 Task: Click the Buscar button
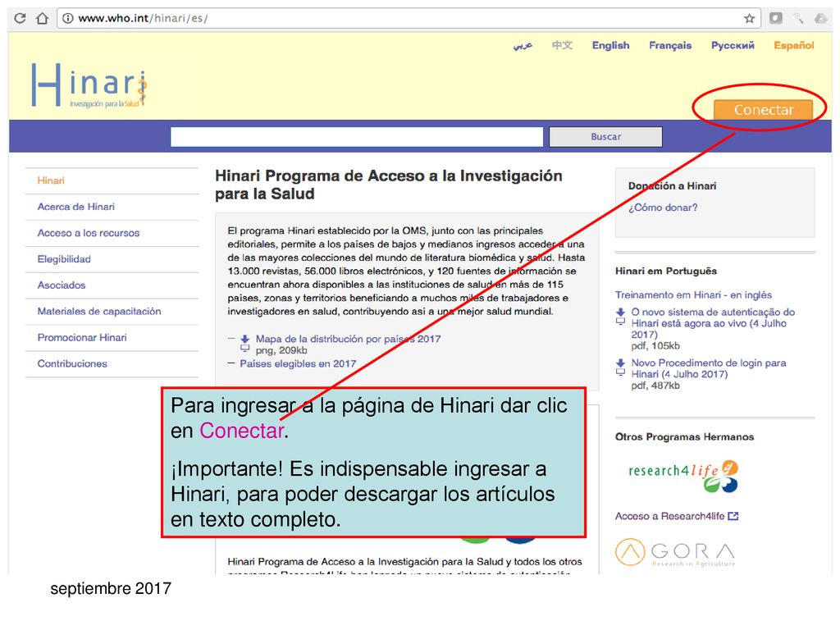pos(606,137)
